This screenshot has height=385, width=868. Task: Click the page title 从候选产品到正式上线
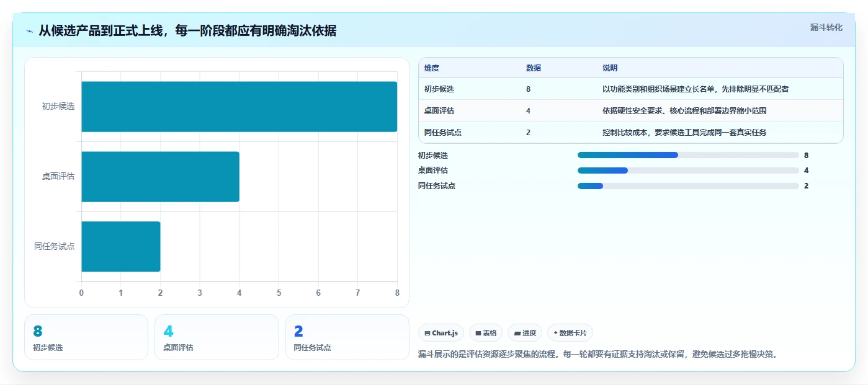click(188, 31)
